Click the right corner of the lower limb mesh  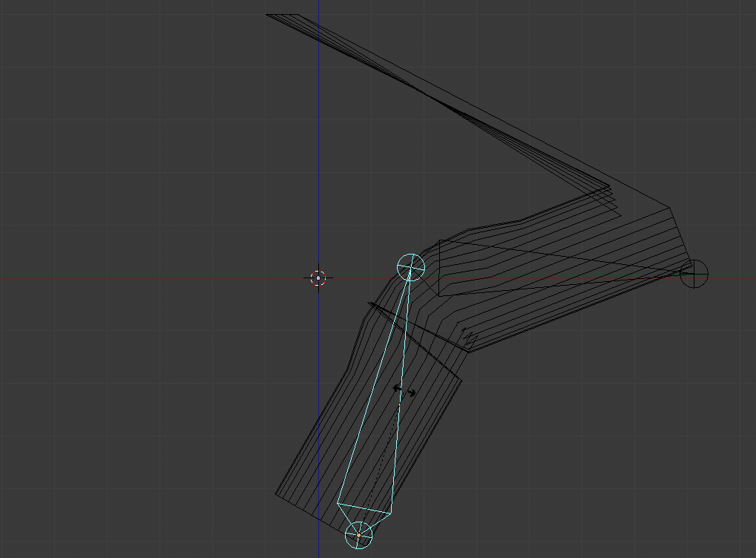pyautogui.click(x=461, y=381)
